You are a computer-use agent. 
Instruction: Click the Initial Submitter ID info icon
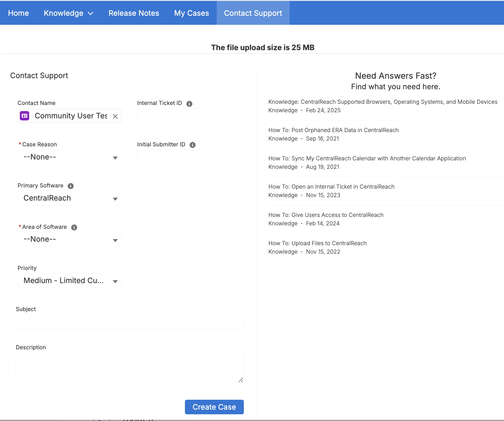(x=192, y=145)
